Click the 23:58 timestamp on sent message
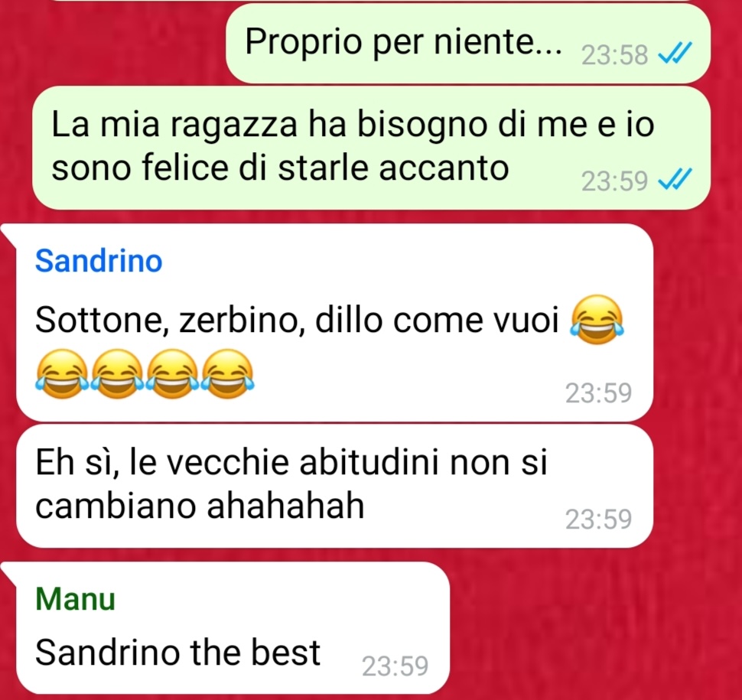 pyautogui.click(x=614, y=55)
